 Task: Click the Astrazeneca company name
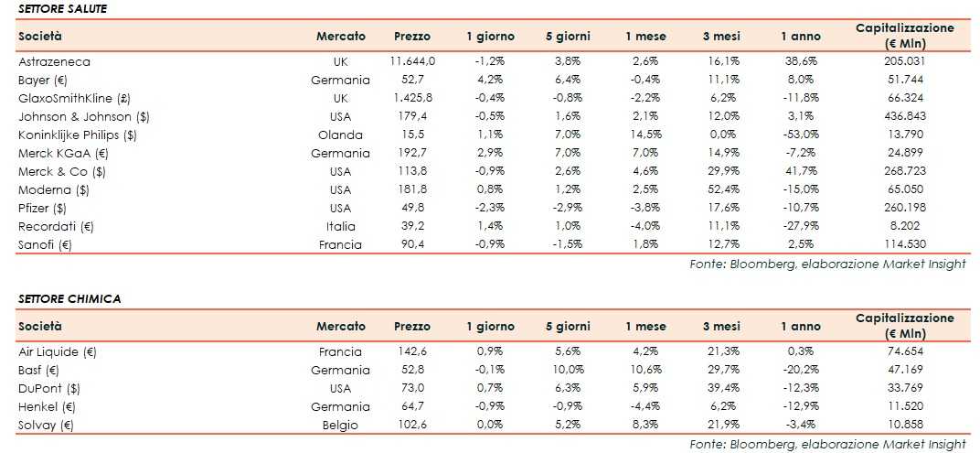click(55, 61)
